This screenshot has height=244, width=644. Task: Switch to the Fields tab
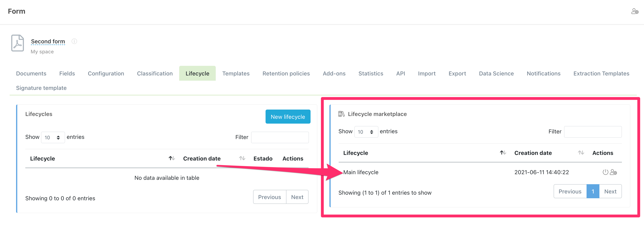67,73
